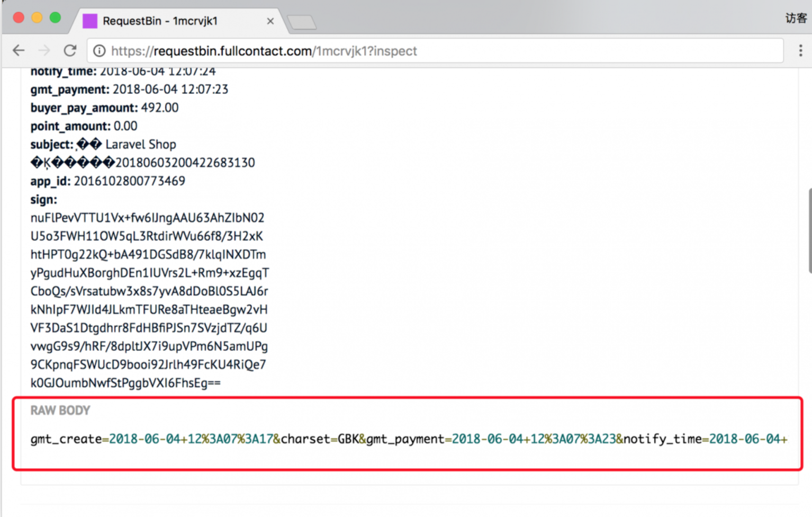The height and width of the screenshot is (517, 812).
Task: Click signature line starting VF3DaS1Dtgdhrr8
Action: click(149, 328)
